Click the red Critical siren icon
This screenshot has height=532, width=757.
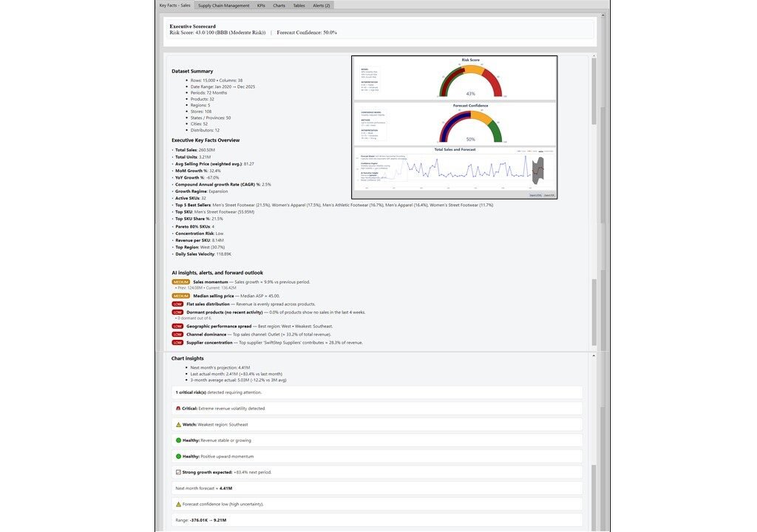[x=178, y=409]
